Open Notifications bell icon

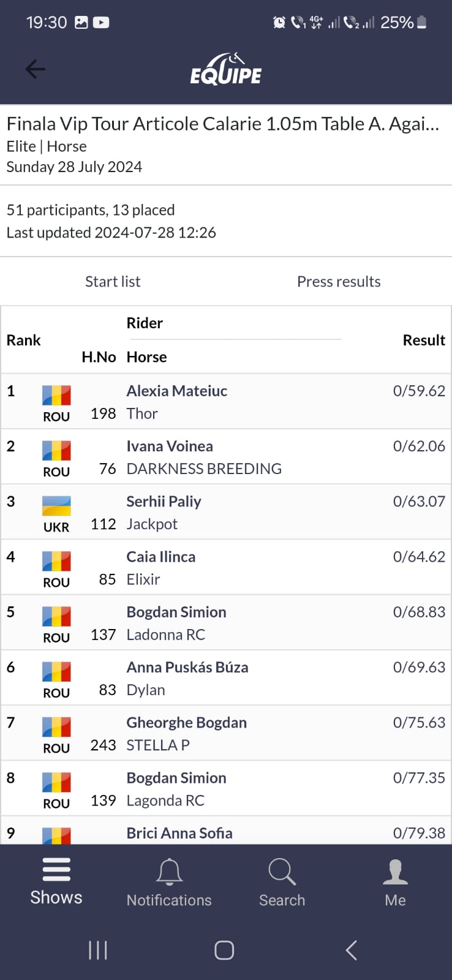coord(169,871)
